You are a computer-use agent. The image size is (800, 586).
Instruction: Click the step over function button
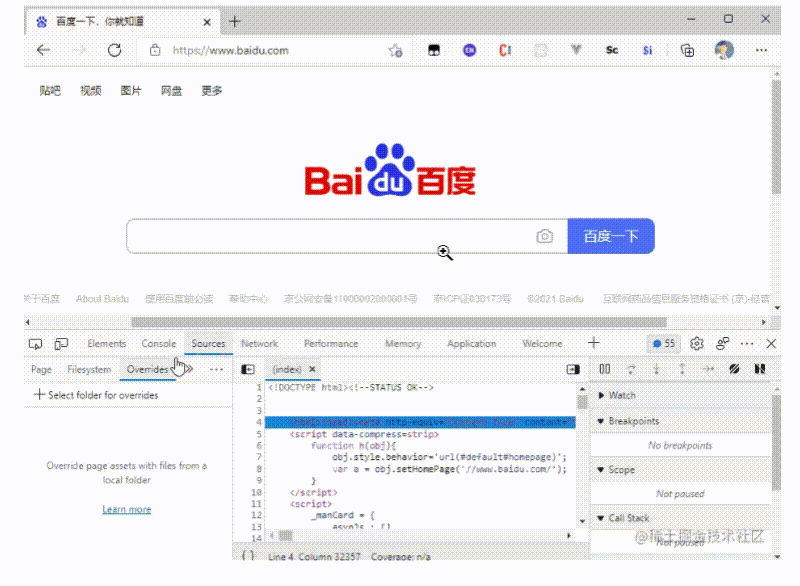[631, 369]
